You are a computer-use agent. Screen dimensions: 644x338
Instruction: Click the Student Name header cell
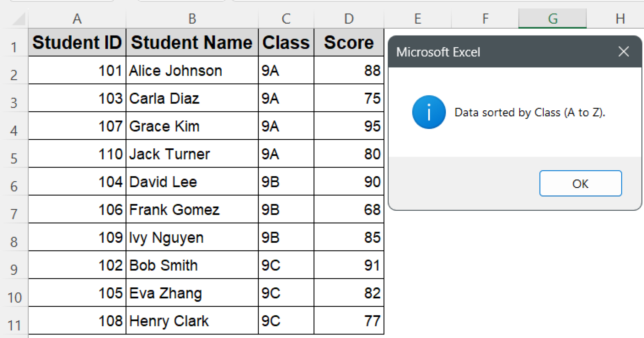point(192,42)
